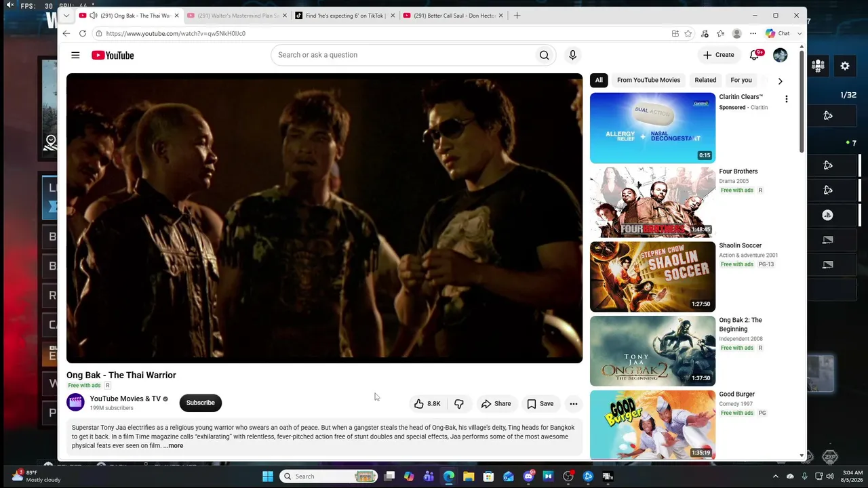The image size is (868, 488).
Task: Click the Ong Bak video player
Action: coord(324,218)
